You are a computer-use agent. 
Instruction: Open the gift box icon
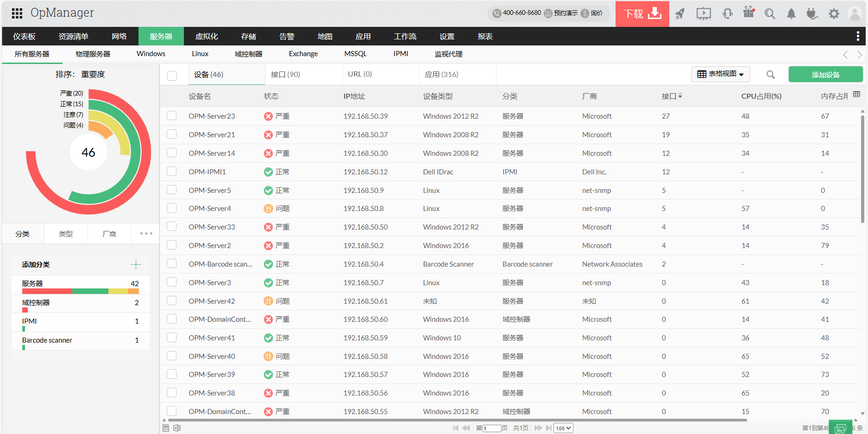(x=749, y=13)
